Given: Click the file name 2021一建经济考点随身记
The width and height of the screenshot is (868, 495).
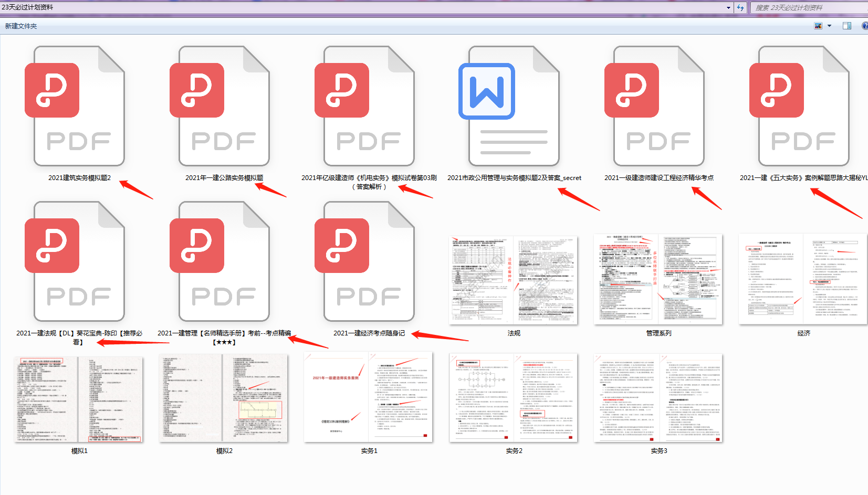Looking at the screenshot, I should point(369,333).
